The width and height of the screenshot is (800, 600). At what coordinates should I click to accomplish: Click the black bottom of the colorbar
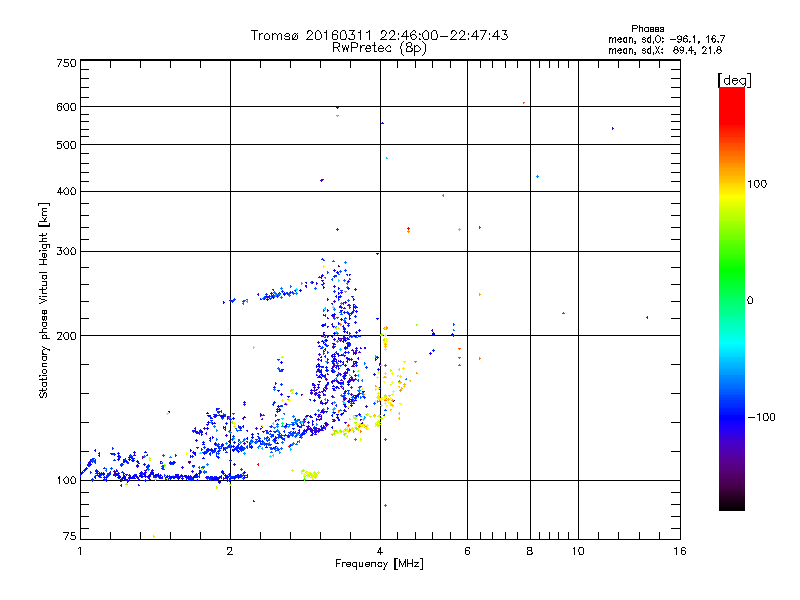(732, 504)
